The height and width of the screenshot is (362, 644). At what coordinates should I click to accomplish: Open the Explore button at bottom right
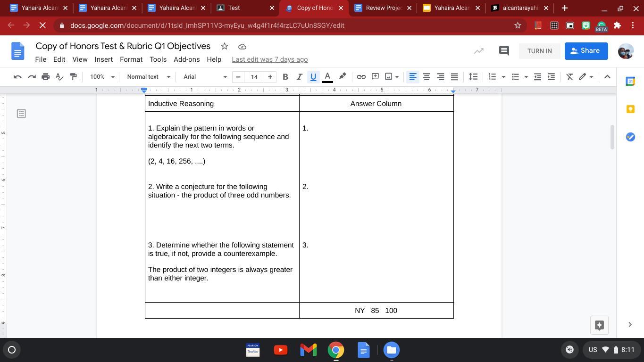599,325
